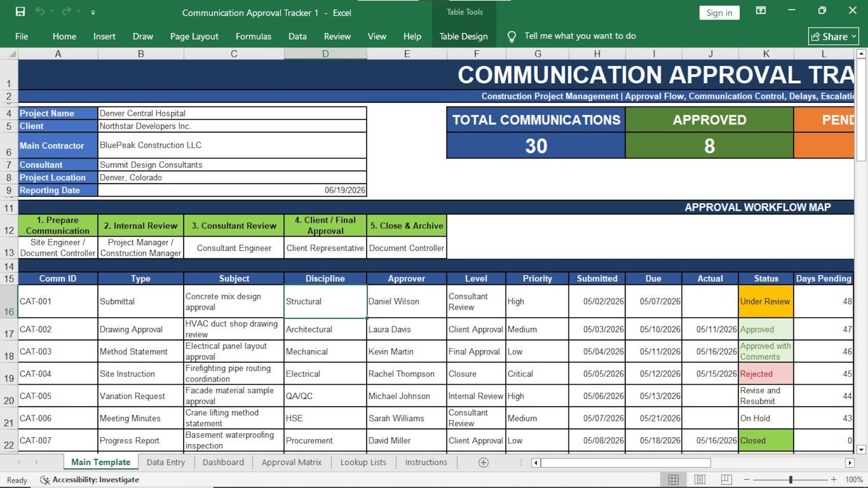Click zoom in plus button
The width and height of the screenshot is (868, 488).
(834, 479)
